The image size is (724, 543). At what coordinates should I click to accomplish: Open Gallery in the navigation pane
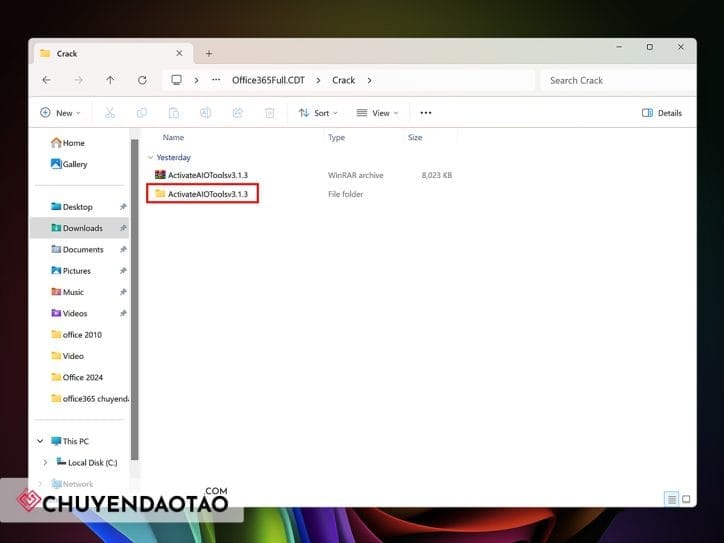[69, 164]
